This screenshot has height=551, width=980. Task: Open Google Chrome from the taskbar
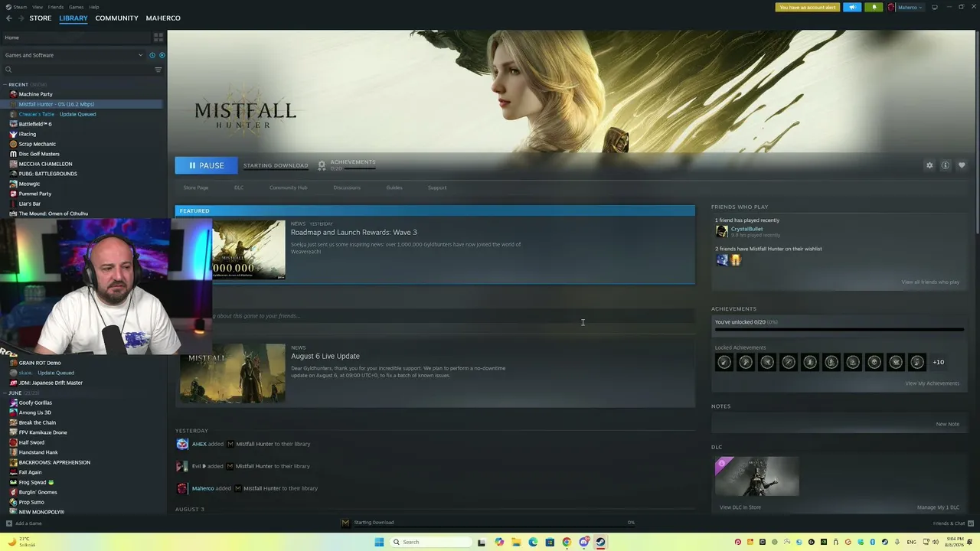click(567, 542)
